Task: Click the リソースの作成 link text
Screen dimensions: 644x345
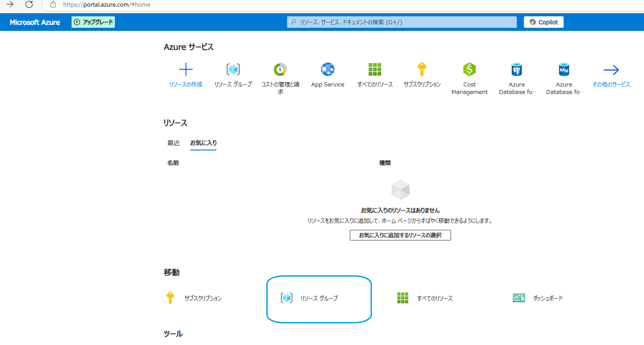Action: [x=186, y=84]
